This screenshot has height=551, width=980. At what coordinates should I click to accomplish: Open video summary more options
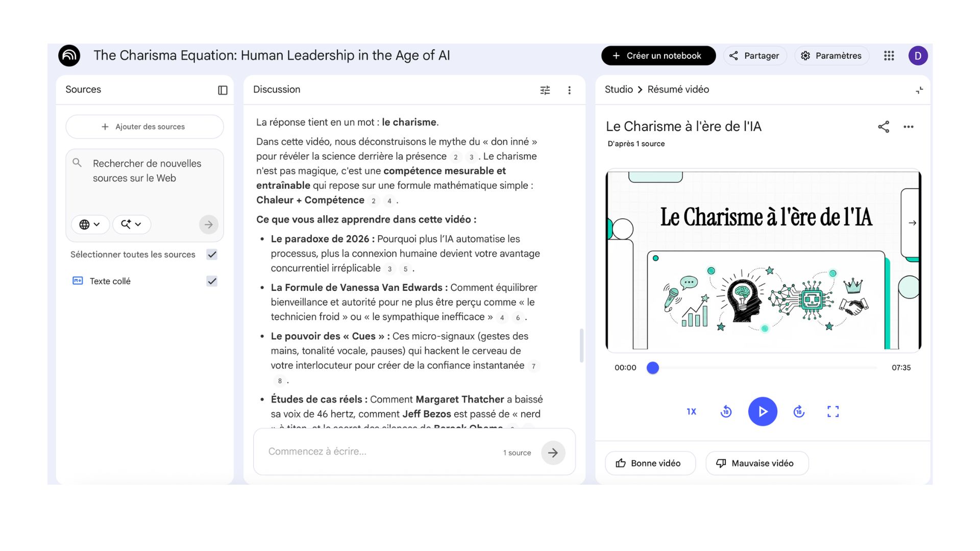coord(909,127)
